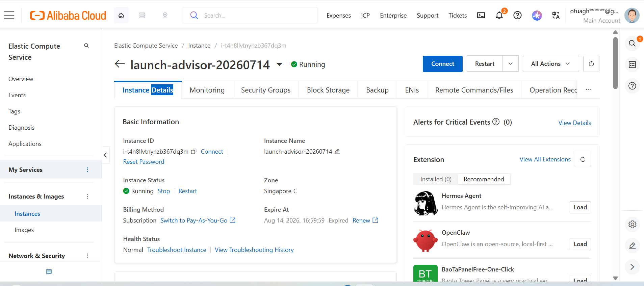This screenshot has height=286, width=644.
Task: Open the hamburger navigation menu
Action: 9,15
